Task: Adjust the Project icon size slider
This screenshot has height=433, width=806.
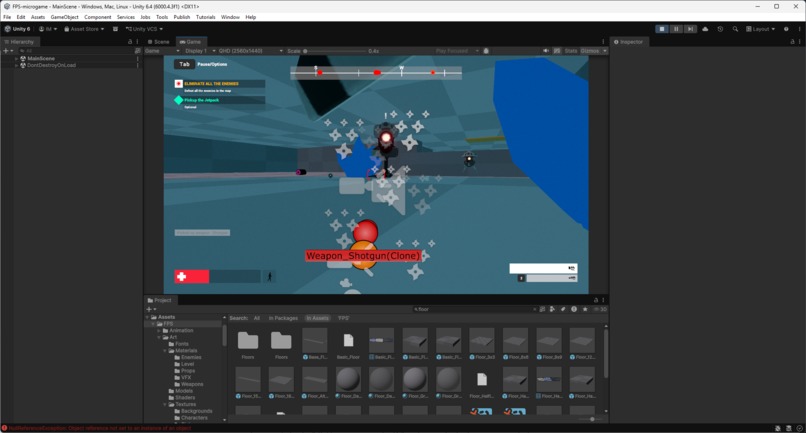Action: (x=591, y=419)
